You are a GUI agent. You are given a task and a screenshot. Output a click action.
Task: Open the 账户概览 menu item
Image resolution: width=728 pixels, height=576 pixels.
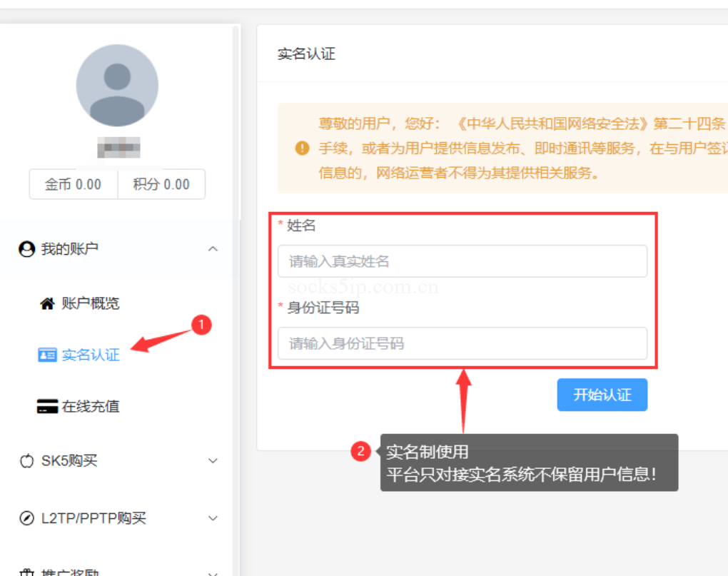(x=91, y=304)
